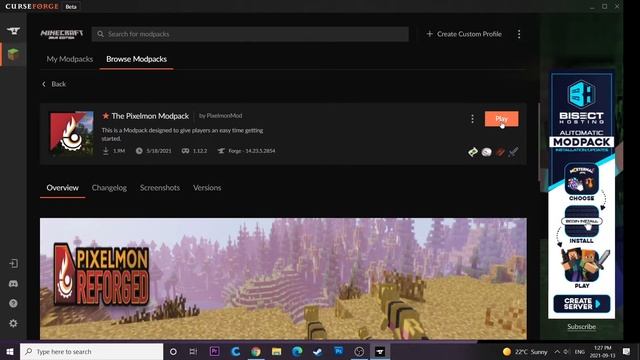Image resolution: width=640 pixels, height=360 pixels.
Task: Open the CurseForge home anvil icon
Action: pos(13,31)
